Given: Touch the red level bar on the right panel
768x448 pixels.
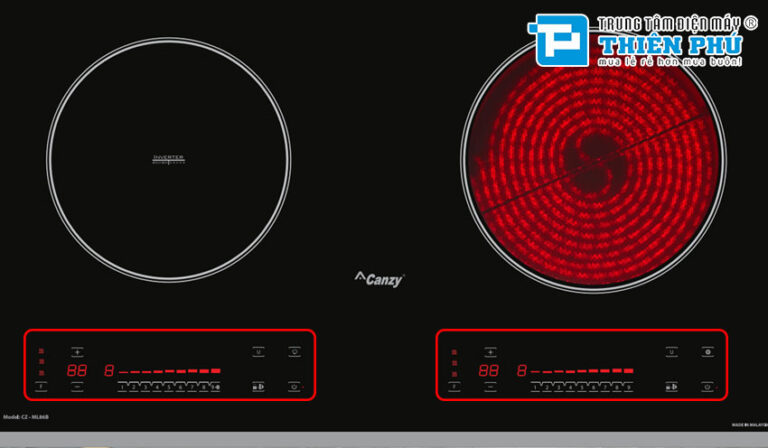Looking at the screenshot, I should click(582, 371).
